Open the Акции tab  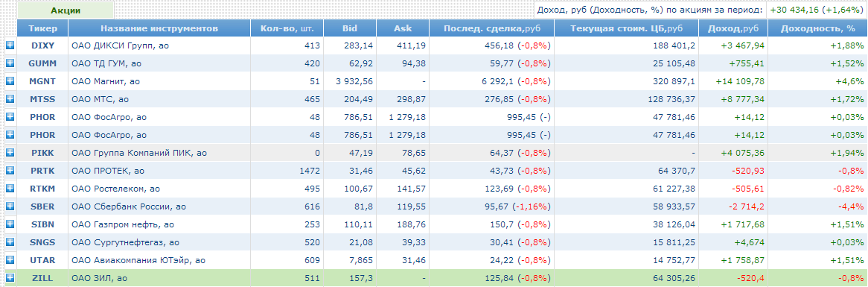(66, 10)
